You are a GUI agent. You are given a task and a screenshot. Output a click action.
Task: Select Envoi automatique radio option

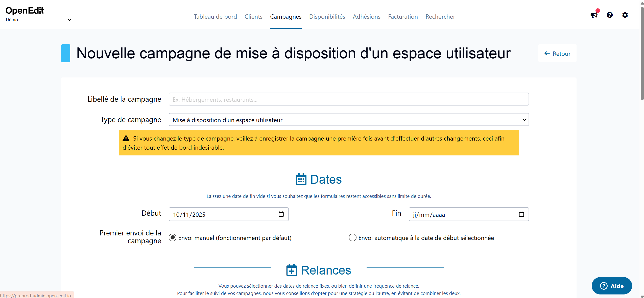(352, 238)
